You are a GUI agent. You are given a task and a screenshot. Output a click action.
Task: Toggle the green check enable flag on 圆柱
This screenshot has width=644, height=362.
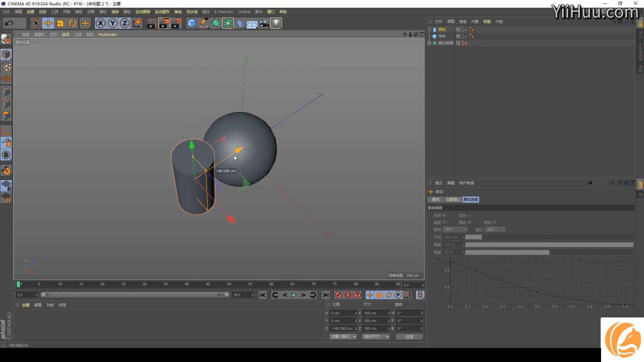tap(466, 29)
